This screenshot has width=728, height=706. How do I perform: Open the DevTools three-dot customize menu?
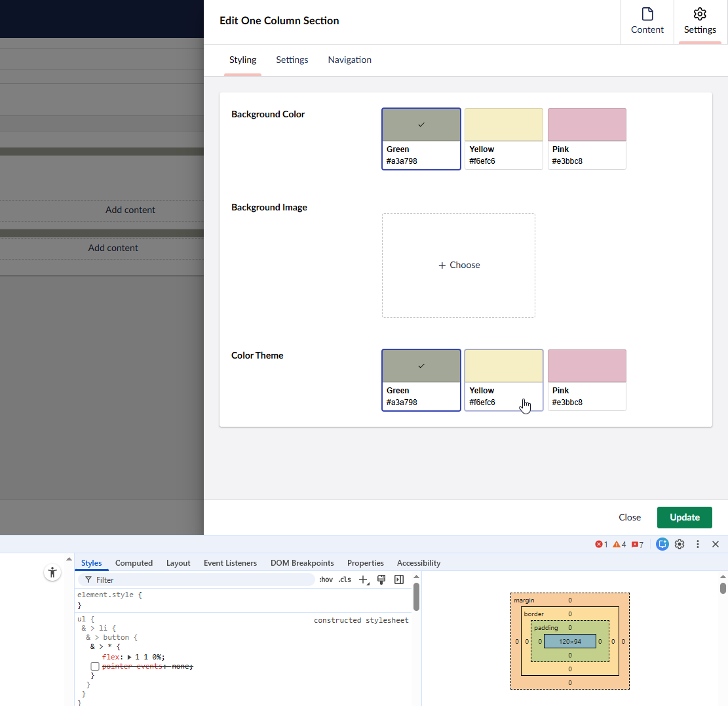[698, 544]
